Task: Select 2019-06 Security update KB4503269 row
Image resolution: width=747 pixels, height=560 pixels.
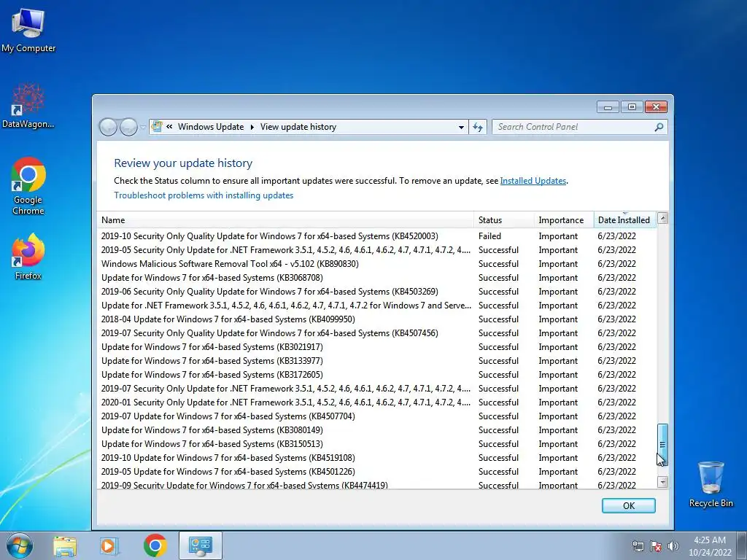Action: coord(376,292)
